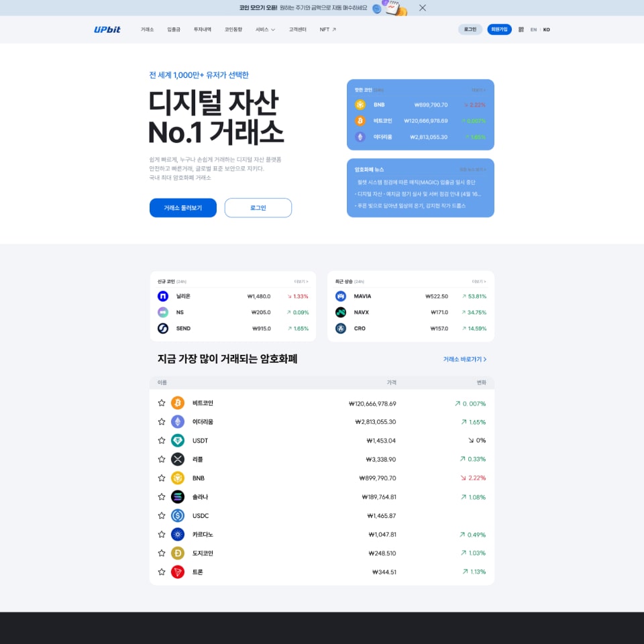This screenshot has height=644, width=644.
Task: Open the 투자내역 menu item
Action: pos(203,30)
